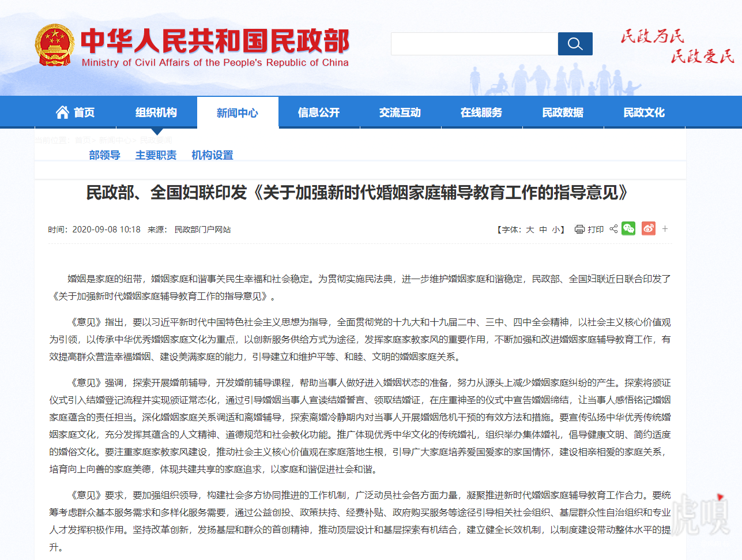The image size is (742, 560).
Task: Click paragraph starting with《意见》强调
Action: [360, 426]
